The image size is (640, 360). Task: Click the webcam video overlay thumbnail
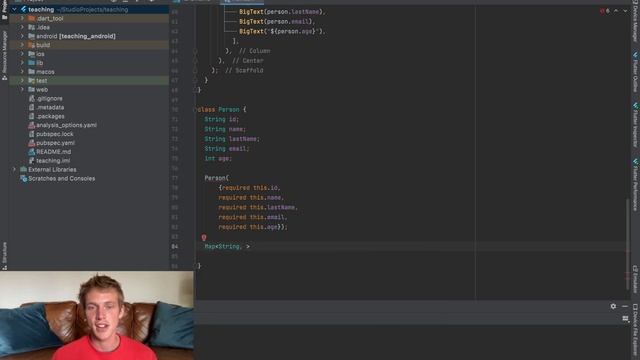97,315
